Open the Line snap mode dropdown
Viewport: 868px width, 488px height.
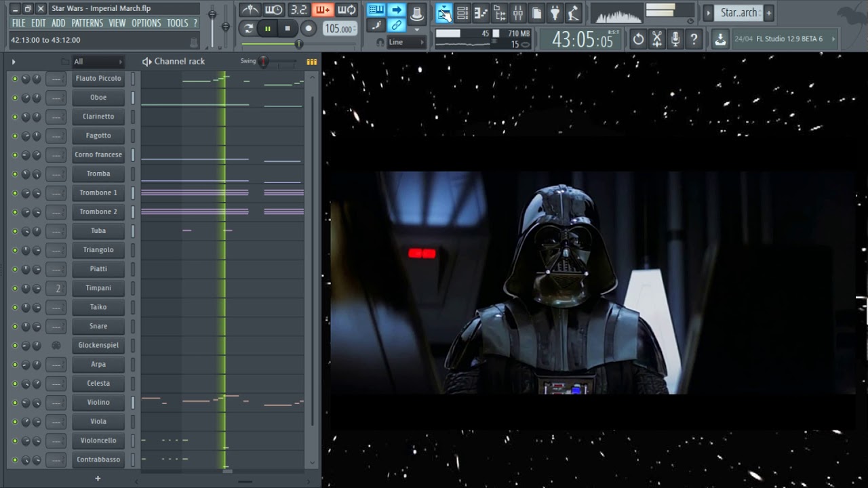(406, 42)
